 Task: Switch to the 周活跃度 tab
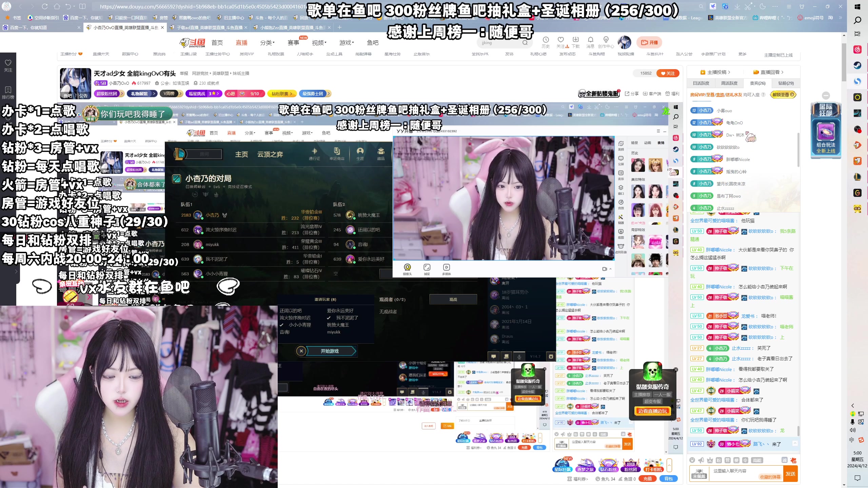point(729,83)
